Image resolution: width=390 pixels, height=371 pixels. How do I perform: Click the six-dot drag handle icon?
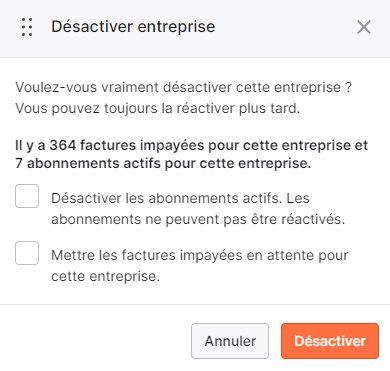(27, 27)
